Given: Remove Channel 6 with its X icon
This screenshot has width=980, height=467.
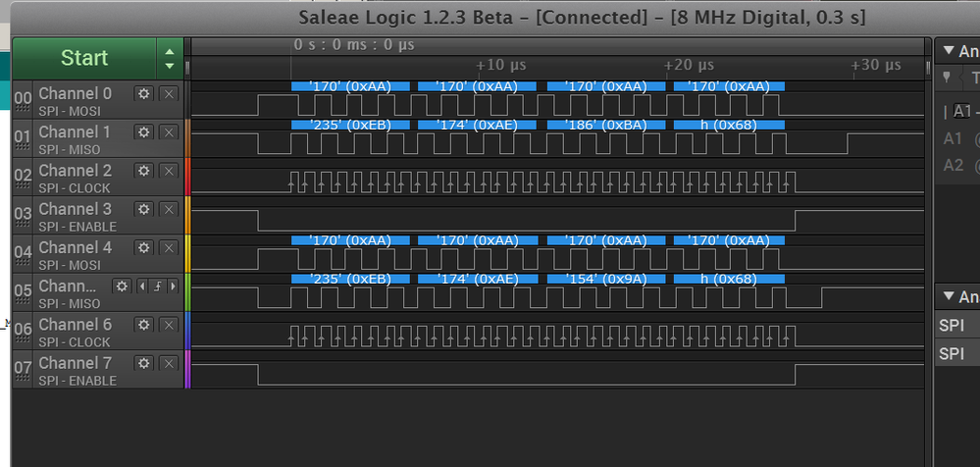Looking at the screenshot, I should (x=169, y=325).
